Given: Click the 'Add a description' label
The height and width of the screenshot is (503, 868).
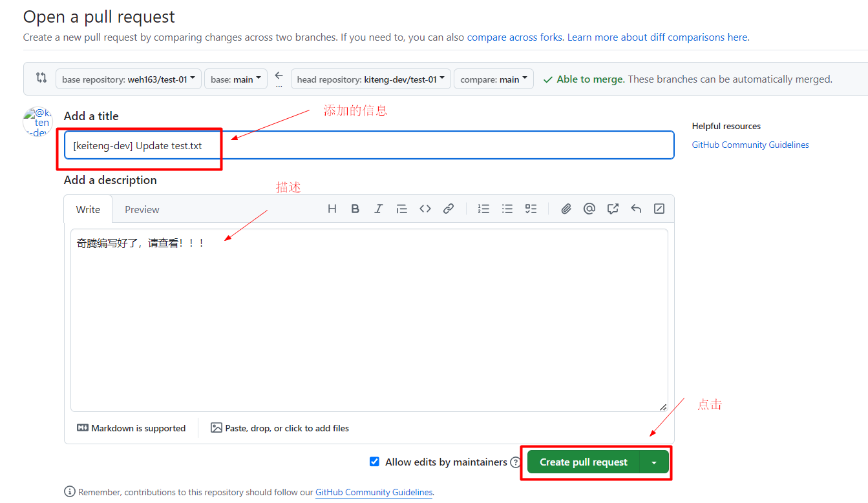Looking at the screenshot, I should (111, 180).
